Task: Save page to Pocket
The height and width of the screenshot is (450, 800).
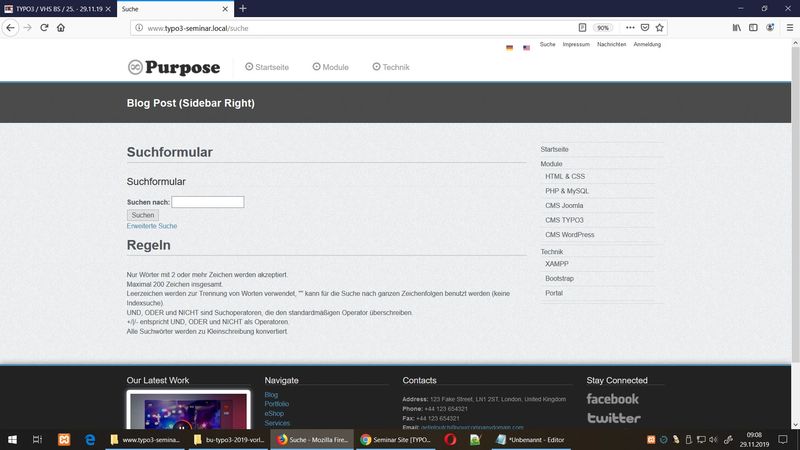Action: tap(645, 28)
